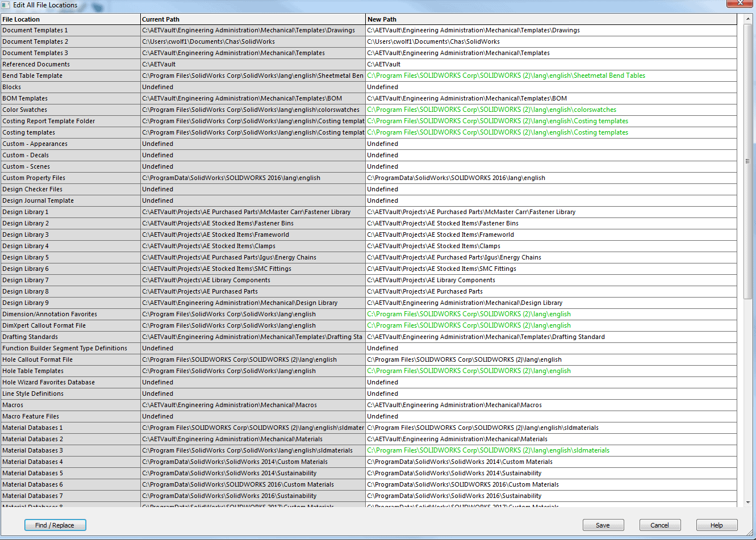Select 'Custom - Scenes' file location cell

[x=70, y=166]
